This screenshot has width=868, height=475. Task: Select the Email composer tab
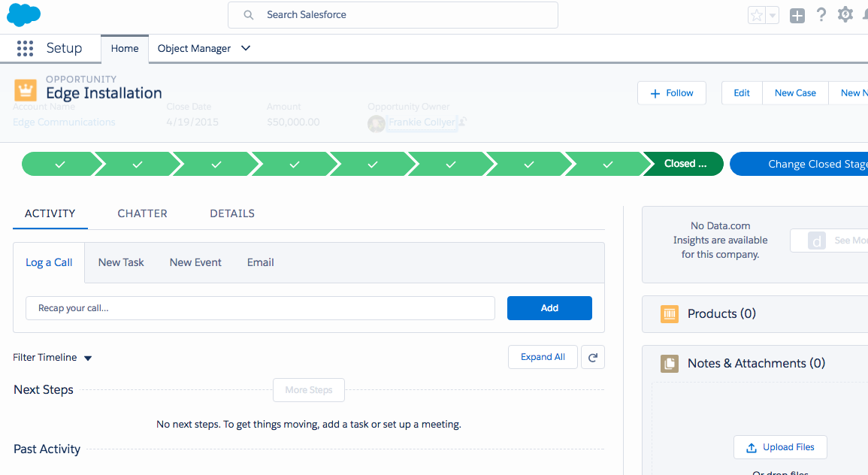coord(260,262)
